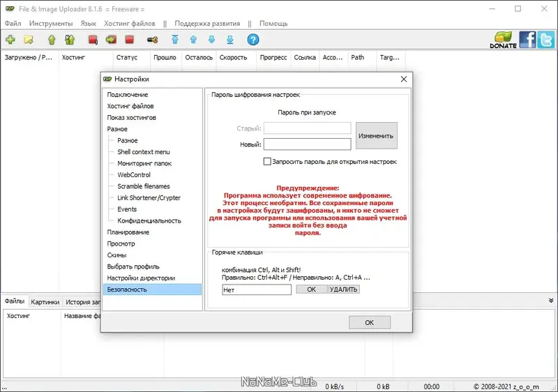Click the blue move-to-bottom arrow icon
Image resolution: width=558 pixels, height=392 pixels.
(230, 40)
